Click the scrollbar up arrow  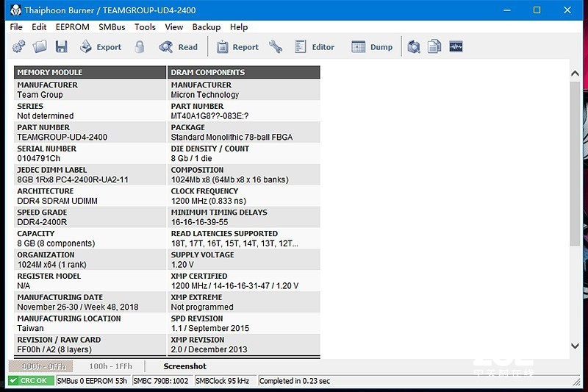(575, 74)
